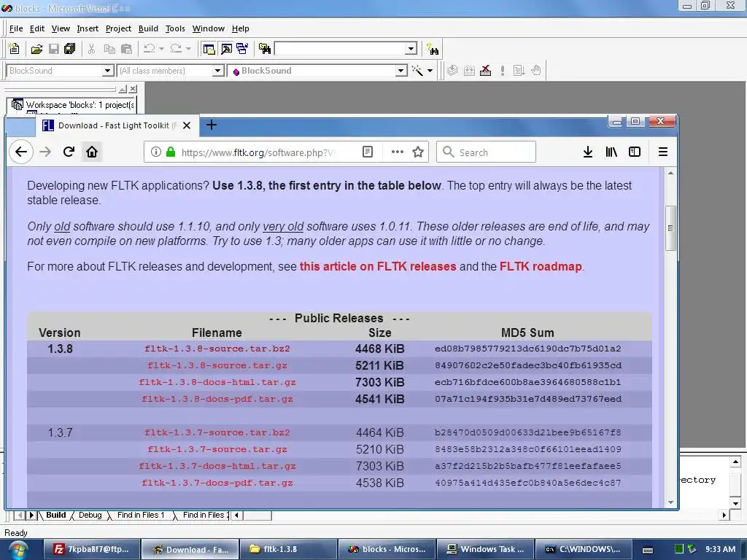This screenshot has height=560, width=747.
Task: Download fltk-1.3.7-docs-pdf.tar.gz
Action: pyautogui.click(x=217, y=483)
